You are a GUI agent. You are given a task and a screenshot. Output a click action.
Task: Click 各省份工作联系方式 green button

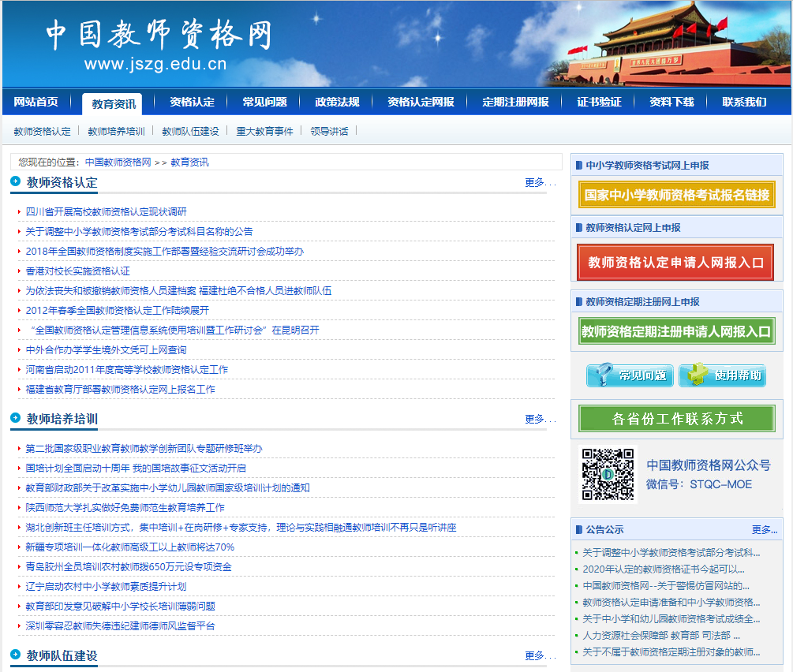677,418
